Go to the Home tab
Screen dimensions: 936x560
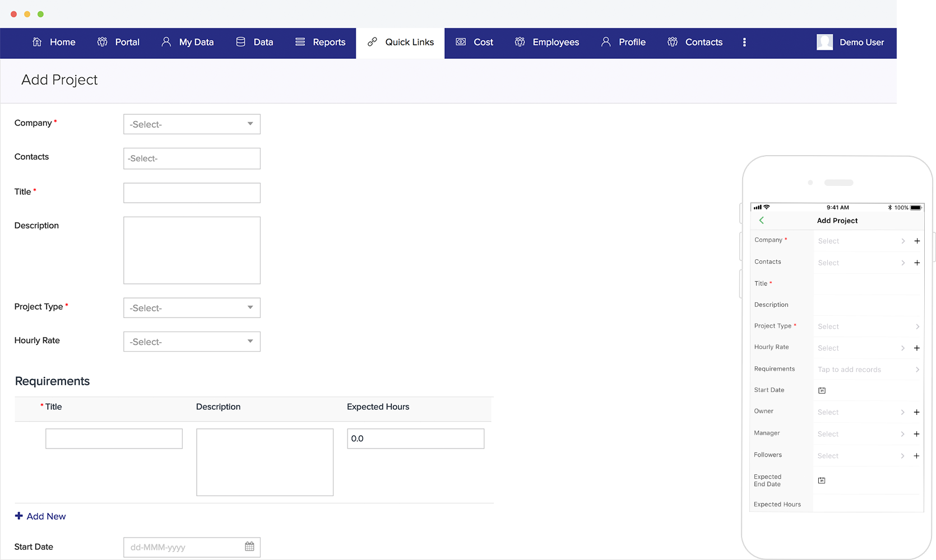coord(54,43)
